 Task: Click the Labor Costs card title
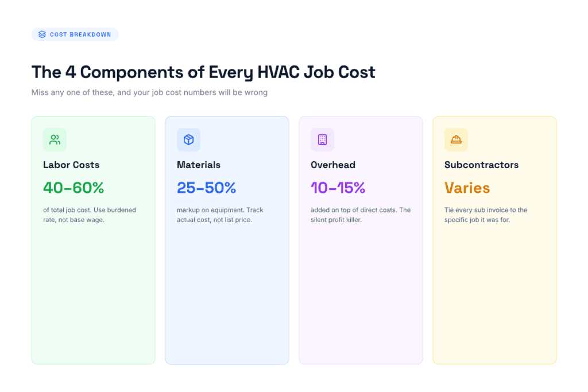pos(71,165)
